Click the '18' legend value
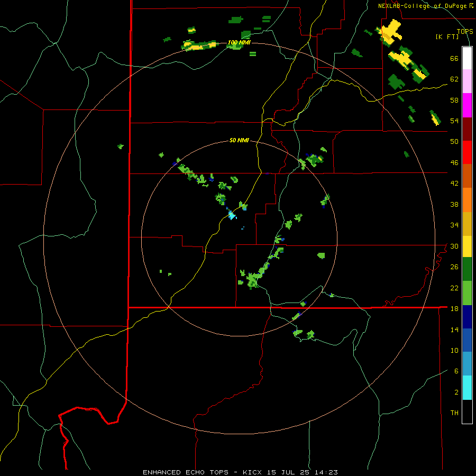This screenshot has height=476, width=476. [x=454, y=309]
